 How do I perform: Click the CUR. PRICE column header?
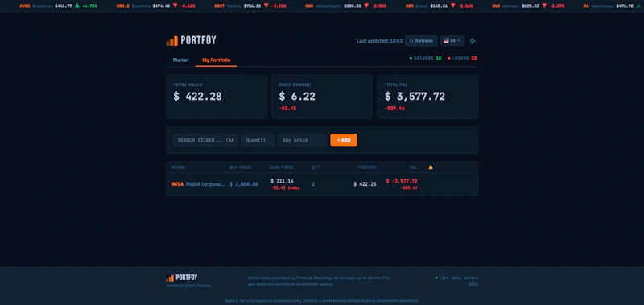pos(282,167)
